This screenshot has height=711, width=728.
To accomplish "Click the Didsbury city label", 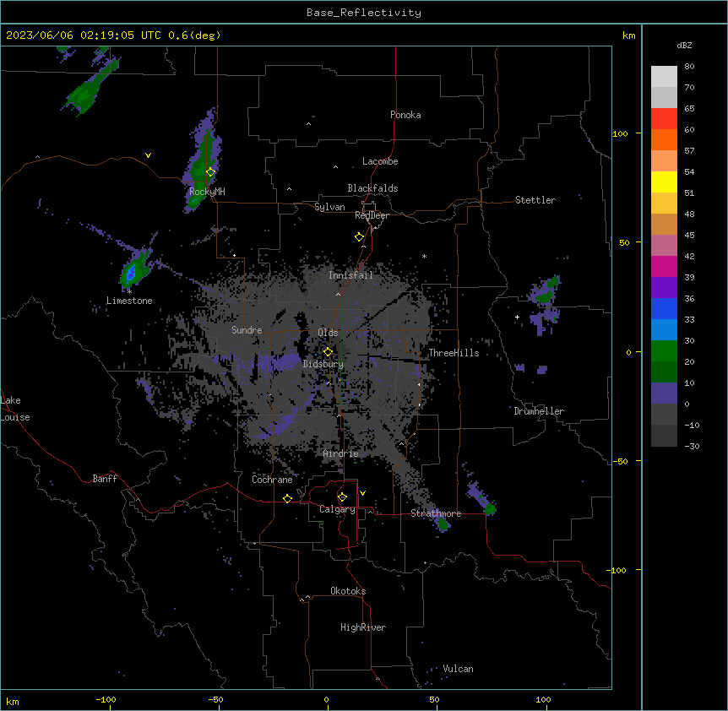I will [323, 364].
